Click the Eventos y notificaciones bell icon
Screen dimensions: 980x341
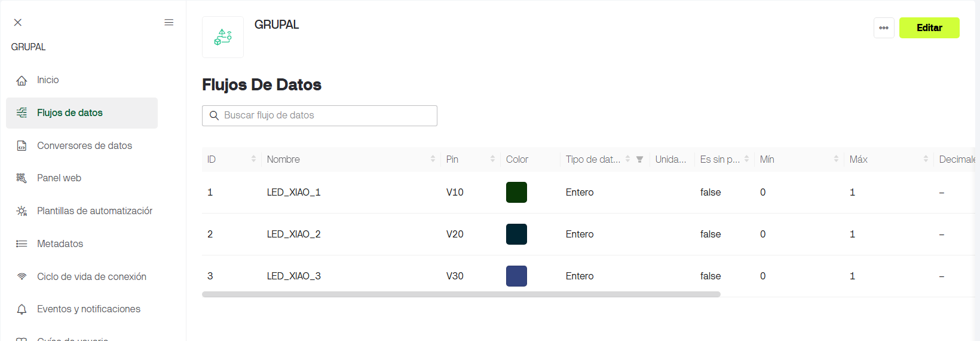[x=22, y=309]
